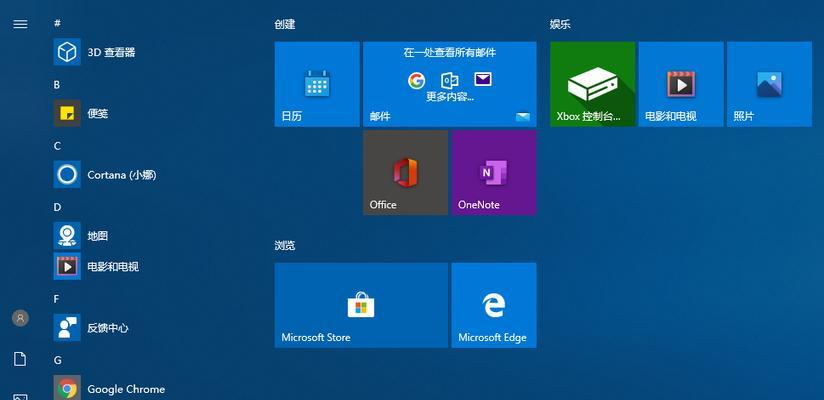Viewport: 824px width, 400px height.
Task: Launch 反馈中心 feedback hub
Action: [91, 327]
